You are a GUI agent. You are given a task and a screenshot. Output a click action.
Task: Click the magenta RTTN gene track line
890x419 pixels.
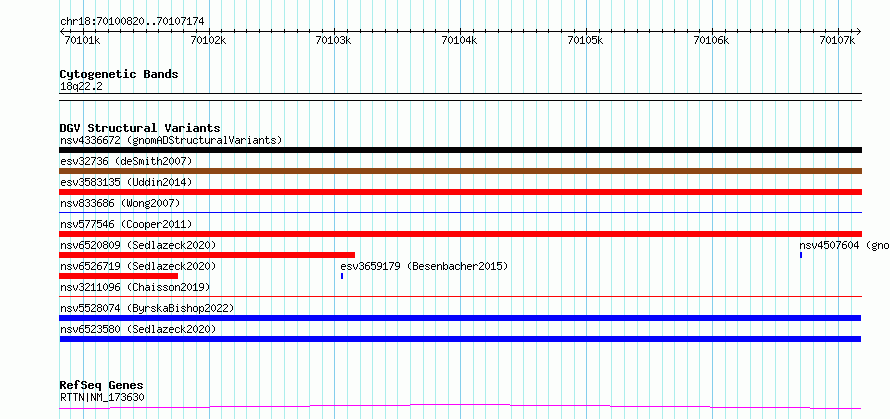460,407
